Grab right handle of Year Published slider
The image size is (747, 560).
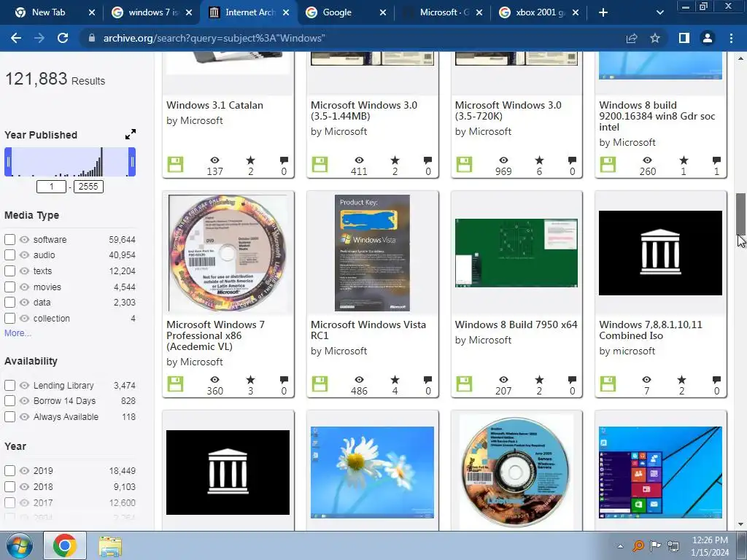point(133,162)
